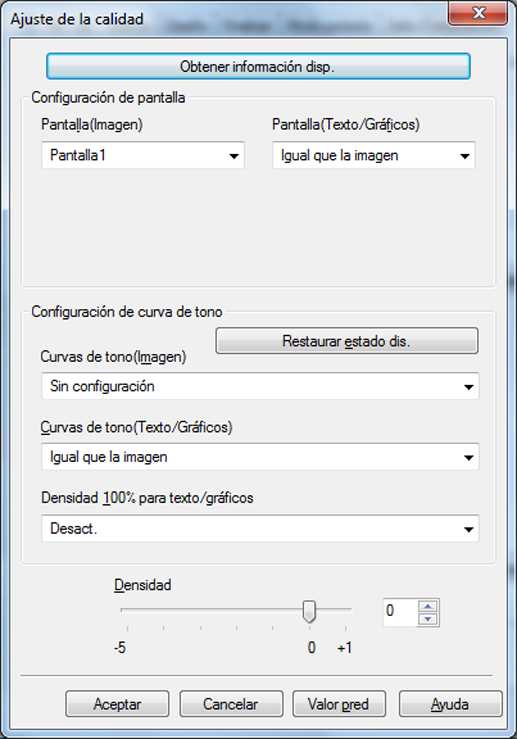Expand the Curvas de tono(Texto/Gráficos) combo box
517x739 pixels.
pyautogui.click(x=260, y=457)
